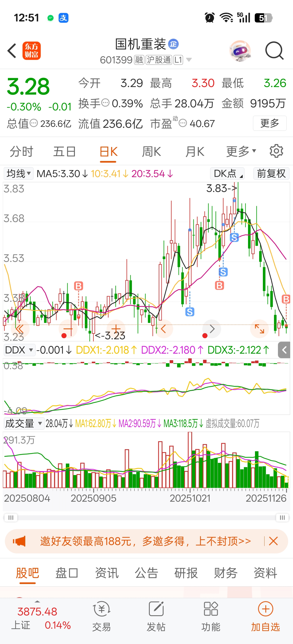Tap the blue 企 verified badge
Screen dimensions: 293x644
173,44
